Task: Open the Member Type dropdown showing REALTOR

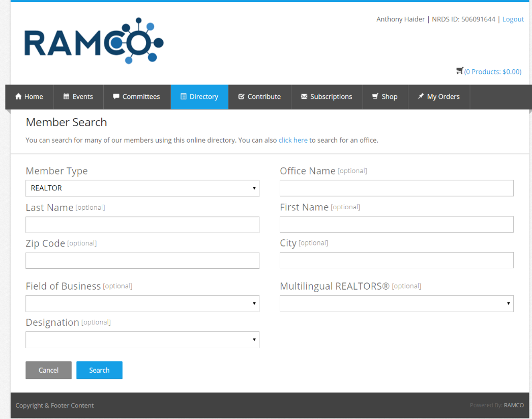Action: pyautogui.click(x=142, y=188)
